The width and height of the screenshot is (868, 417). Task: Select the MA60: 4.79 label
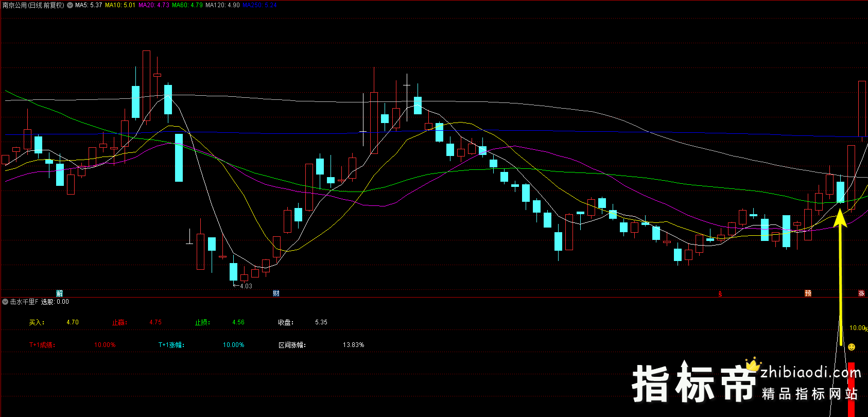pyautogui.click(x=187, y=5)
